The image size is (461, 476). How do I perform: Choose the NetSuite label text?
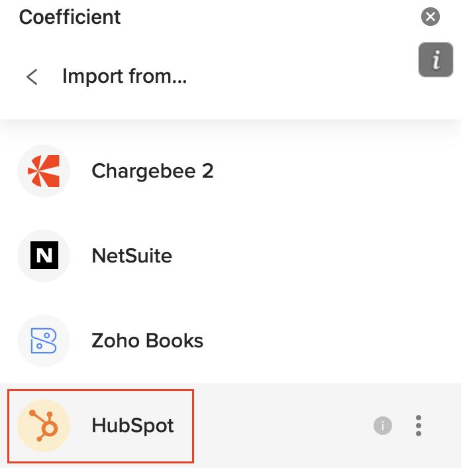[x=132, y=256]
